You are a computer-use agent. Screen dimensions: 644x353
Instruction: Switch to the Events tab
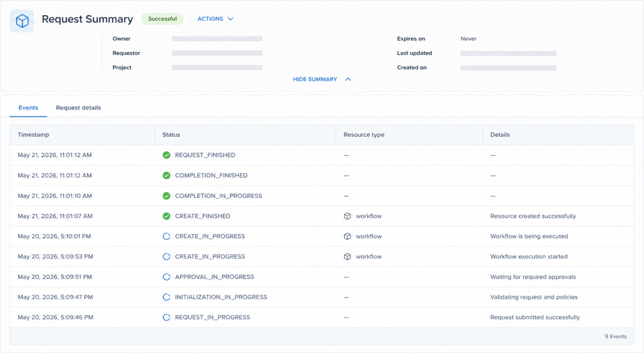[x=28, y=108]
